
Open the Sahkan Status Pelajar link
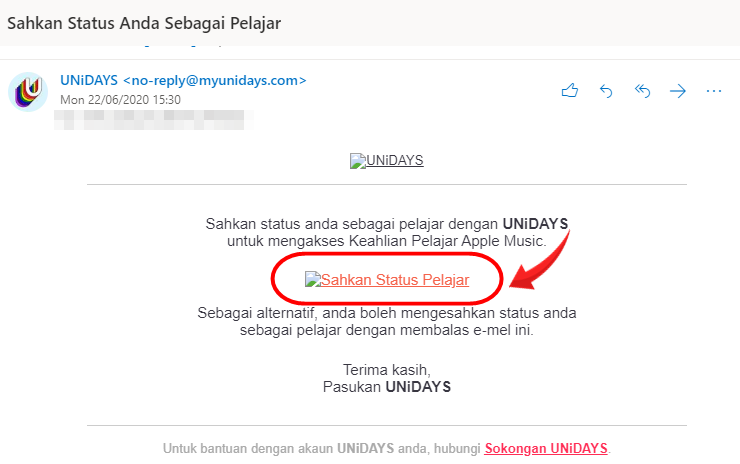click(395, 280)
